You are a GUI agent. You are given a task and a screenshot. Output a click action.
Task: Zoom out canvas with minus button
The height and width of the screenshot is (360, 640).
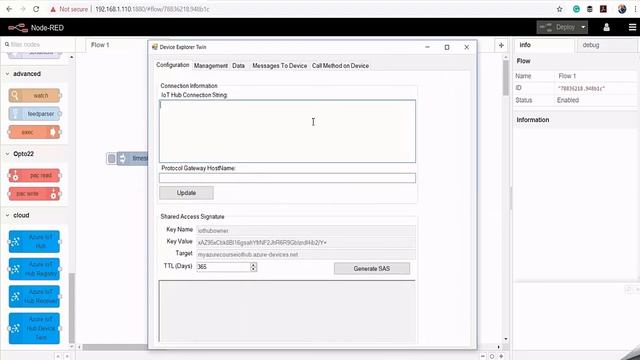pos(482,356)
